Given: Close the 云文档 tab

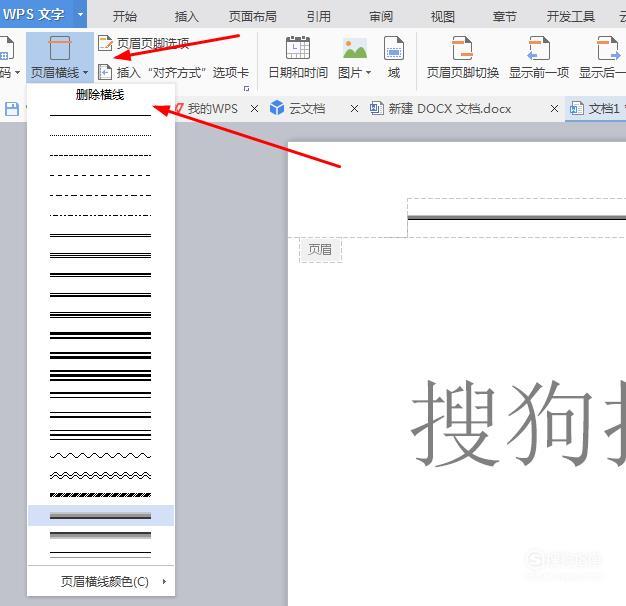Looking at the screenshot, I should tap(354, 109).
